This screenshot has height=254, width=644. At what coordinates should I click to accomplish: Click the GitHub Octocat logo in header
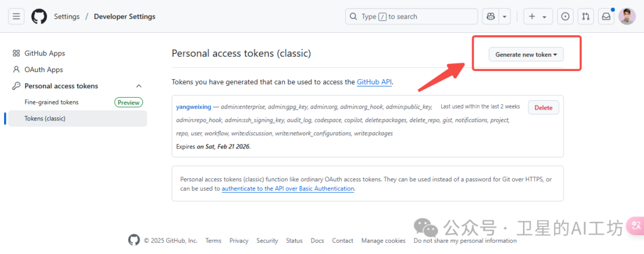click(x=39, y=17)
